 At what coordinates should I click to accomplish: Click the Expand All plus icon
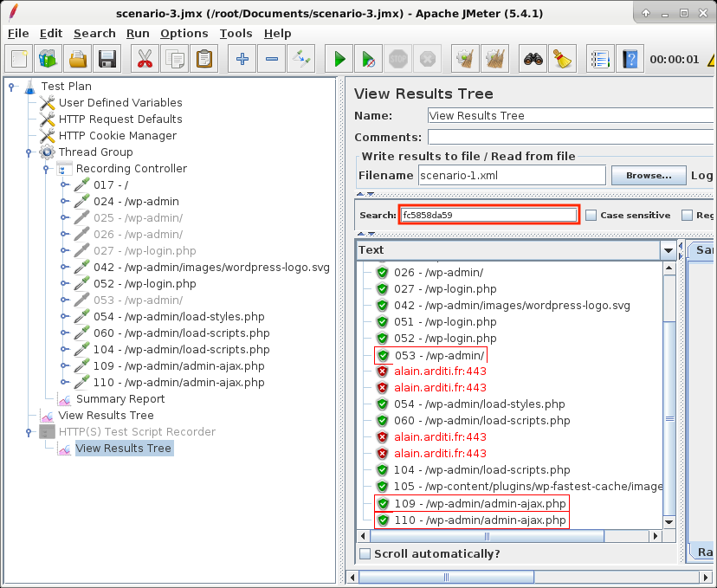click(242, 59)
